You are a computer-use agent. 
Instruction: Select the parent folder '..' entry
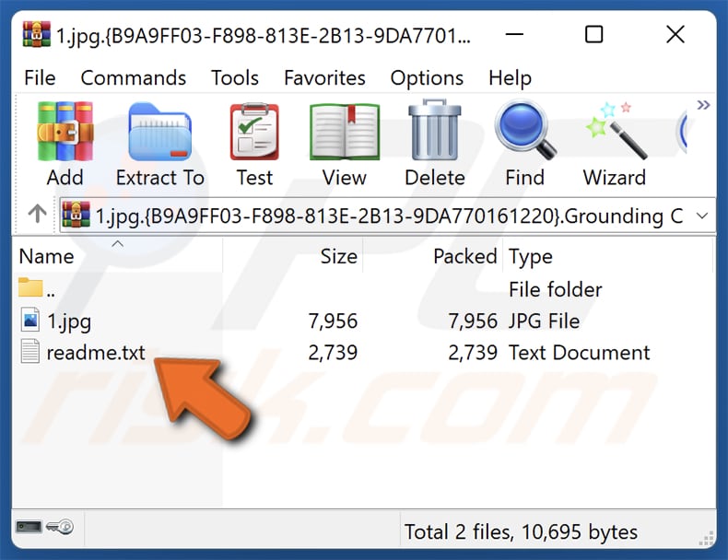37,288
